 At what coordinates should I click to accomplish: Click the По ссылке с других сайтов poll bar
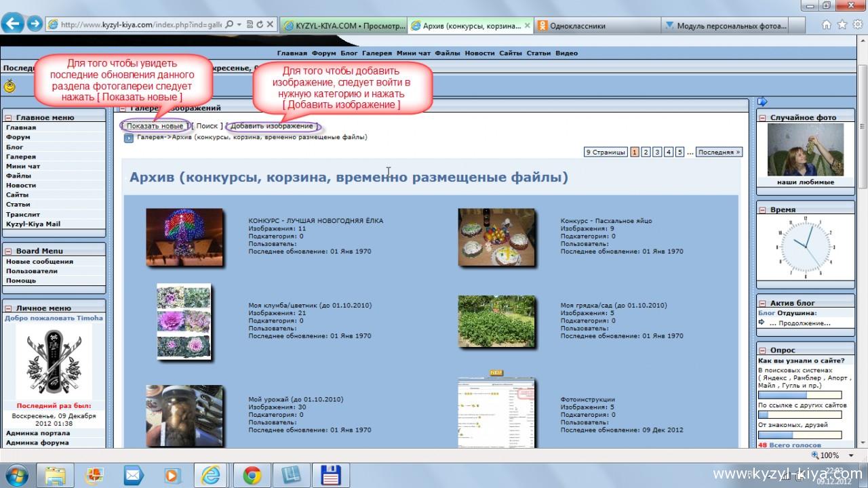pyautogui.click(x=800, y=414)
